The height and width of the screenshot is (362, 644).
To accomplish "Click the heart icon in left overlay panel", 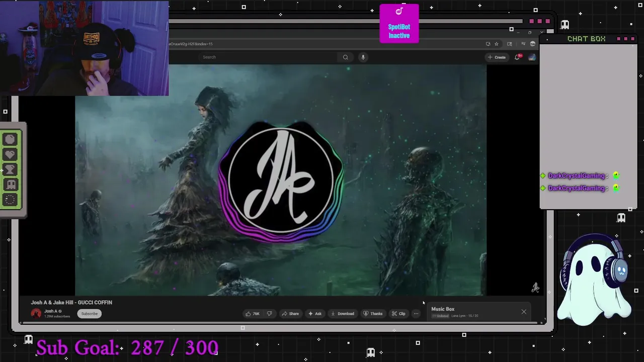I will (x=10, y=154).
